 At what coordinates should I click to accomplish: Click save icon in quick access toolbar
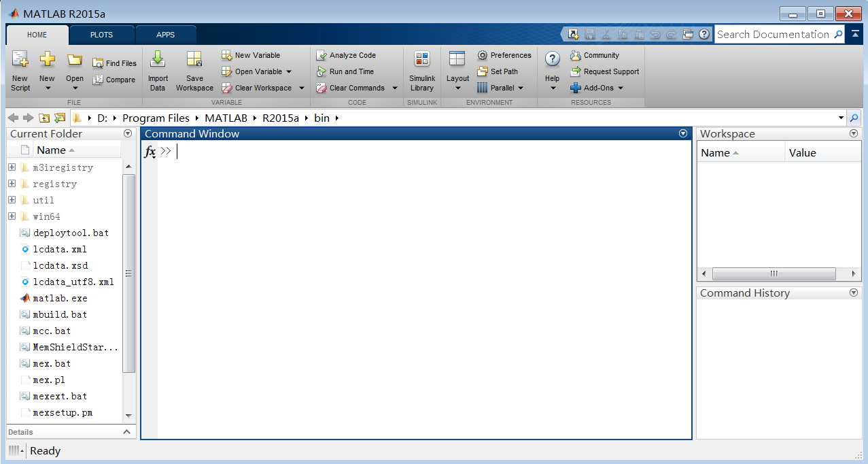[x=590, y=34]
